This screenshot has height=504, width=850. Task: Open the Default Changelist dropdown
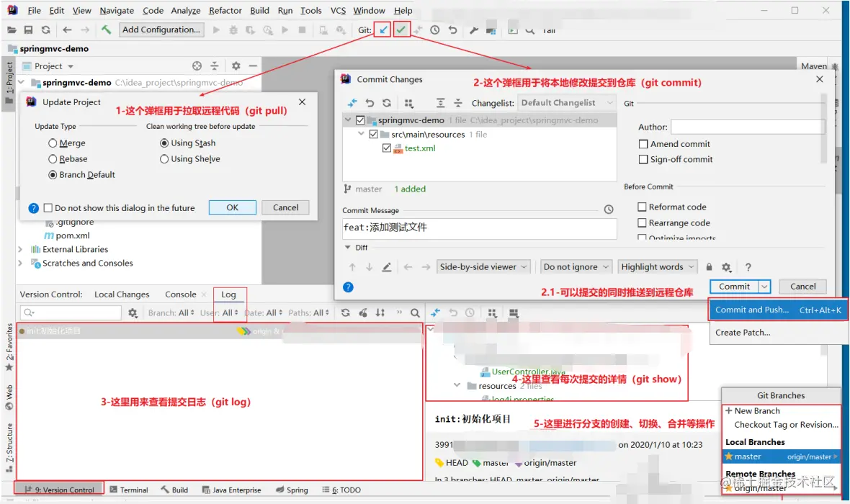pyautogui.click(x=567, y=102)
